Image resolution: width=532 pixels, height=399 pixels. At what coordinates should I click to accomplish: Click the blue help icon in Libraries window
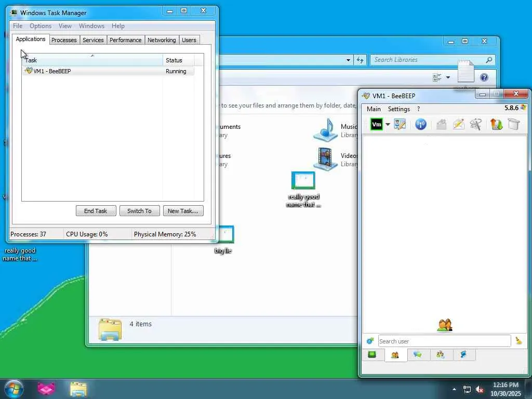click(x=484, y=77)
